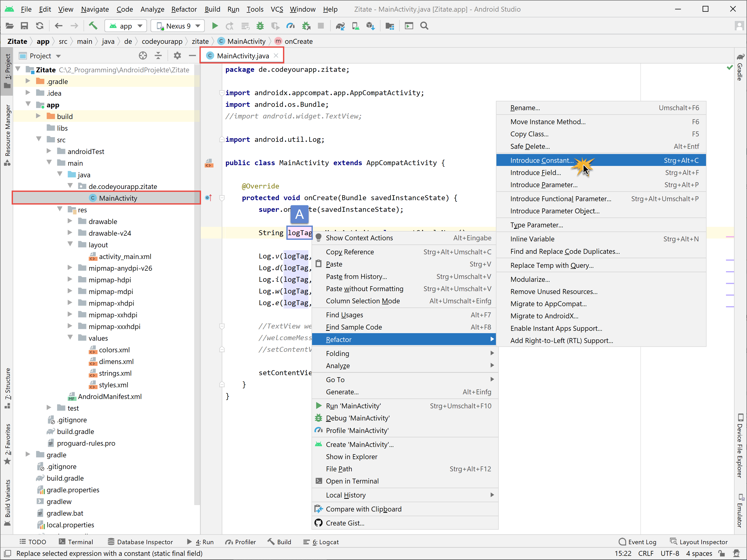The height and width of the screenshot is (560, 747).
Task: Open Project panel settings gear
Action: (x=177, y=56)
